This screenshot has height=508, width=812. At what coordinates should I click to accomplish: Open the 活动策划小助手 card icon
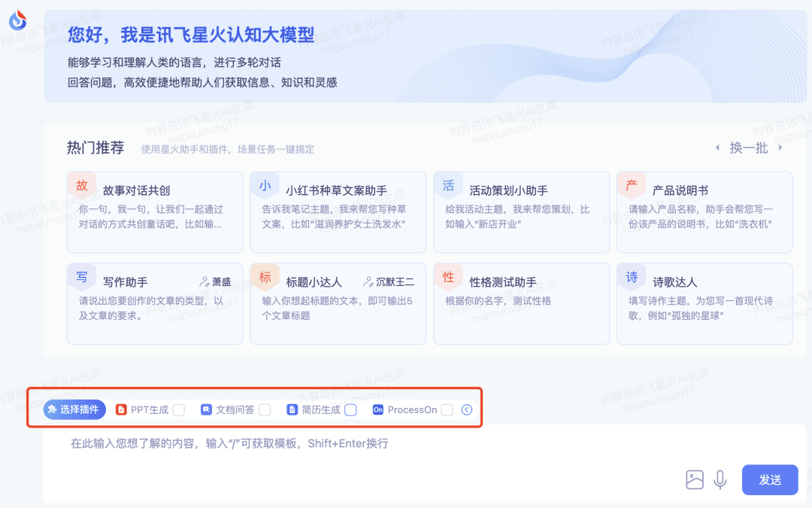pos(448,186)
